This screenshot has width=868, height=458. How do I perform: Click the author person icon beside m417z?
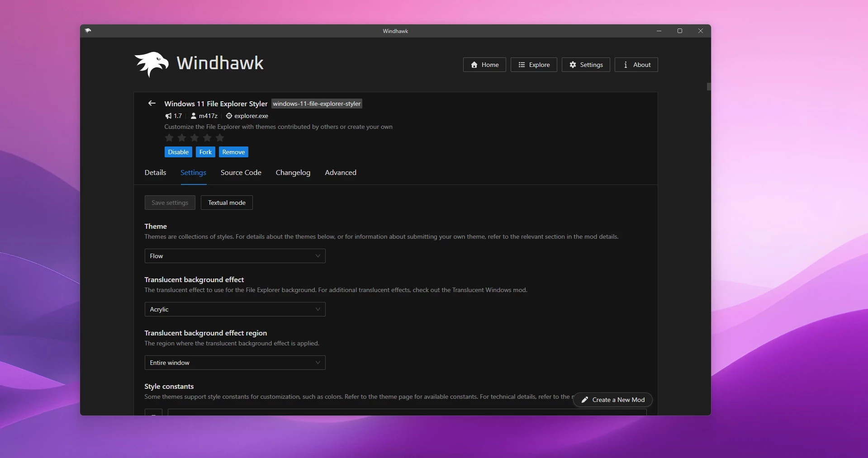(x=194, y=116)
